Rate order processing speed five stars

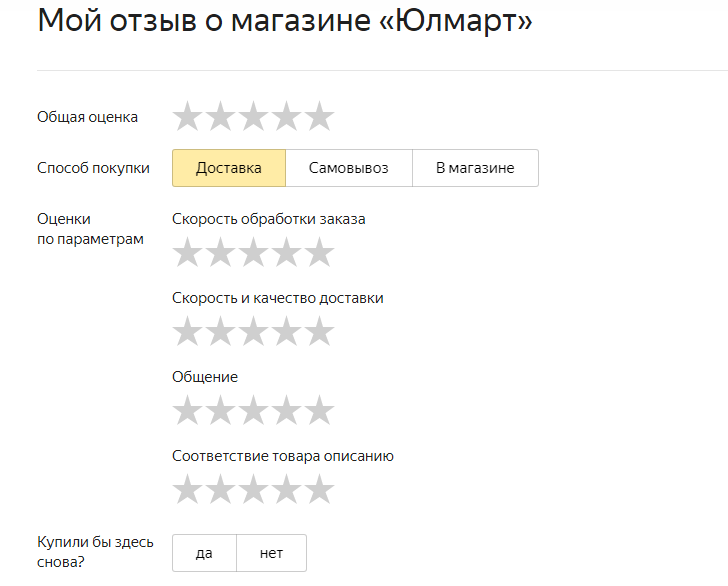tap(319, 252)
